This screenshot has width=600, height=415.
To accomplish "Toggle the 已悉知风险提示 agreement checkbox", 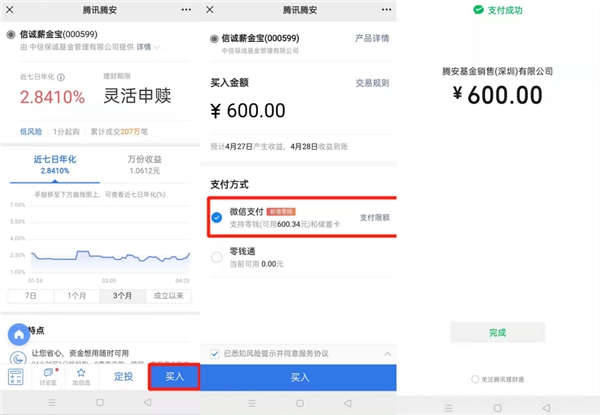I will click(215, 354).
